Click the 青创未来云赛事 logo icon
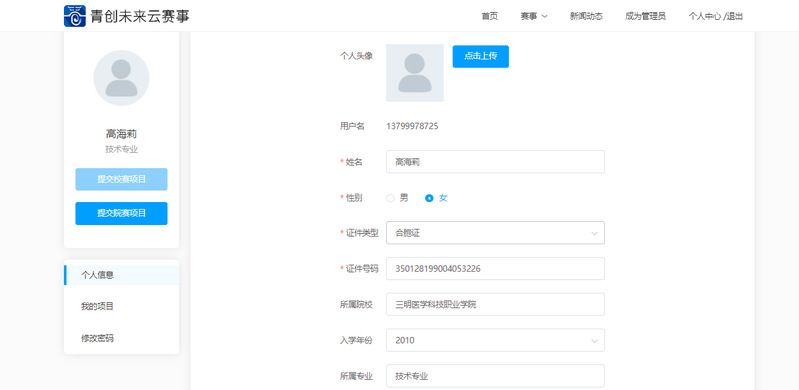This screenshot has height=390, width=799. pyautogui.click(x=74, y=16)
